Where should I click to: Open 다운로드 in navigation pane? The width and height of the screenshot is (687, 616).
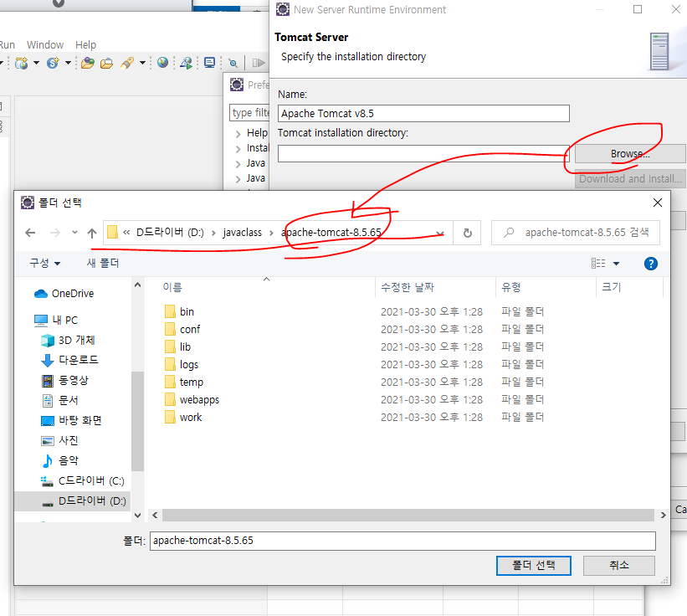[x=69, y=360]
